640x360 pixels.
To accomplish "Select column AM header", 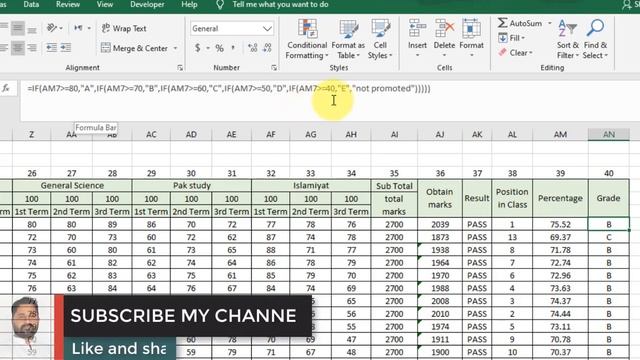I will pyautogui.click(x=560, y=134).
